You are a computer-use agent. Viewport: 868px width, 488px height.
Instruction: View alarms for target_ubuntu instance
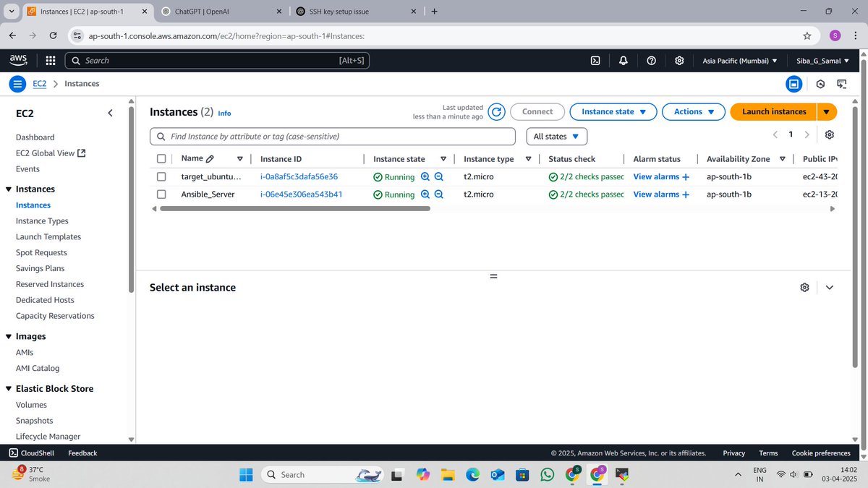[x=661, y=176]
